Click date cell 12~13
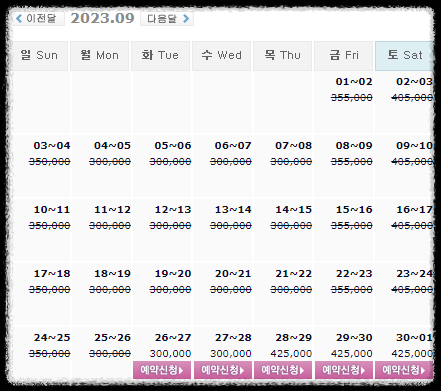The width and height of the screenshot is (441, 391). (162, 229)
